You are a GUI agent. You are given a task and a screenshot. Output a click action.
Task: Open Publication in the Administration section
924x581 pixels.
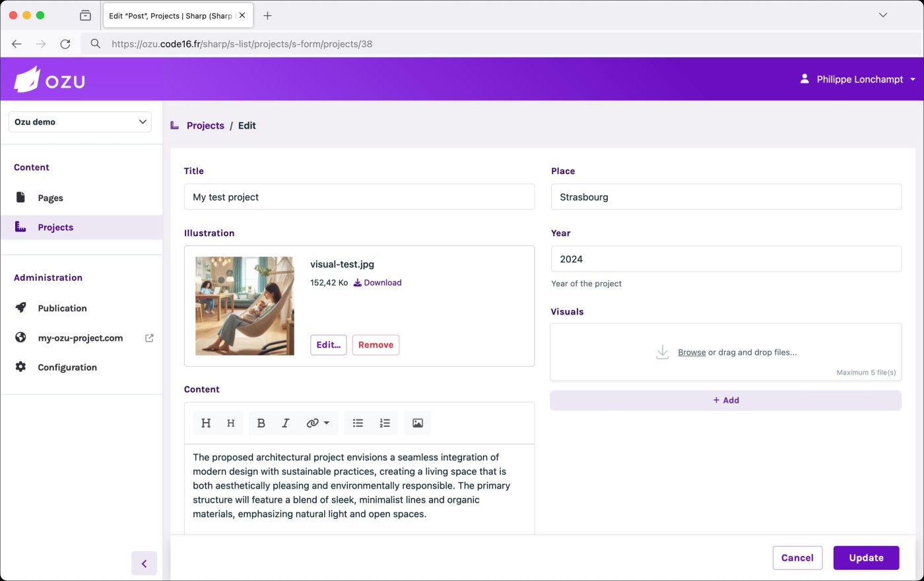click(x=62, y=308)
